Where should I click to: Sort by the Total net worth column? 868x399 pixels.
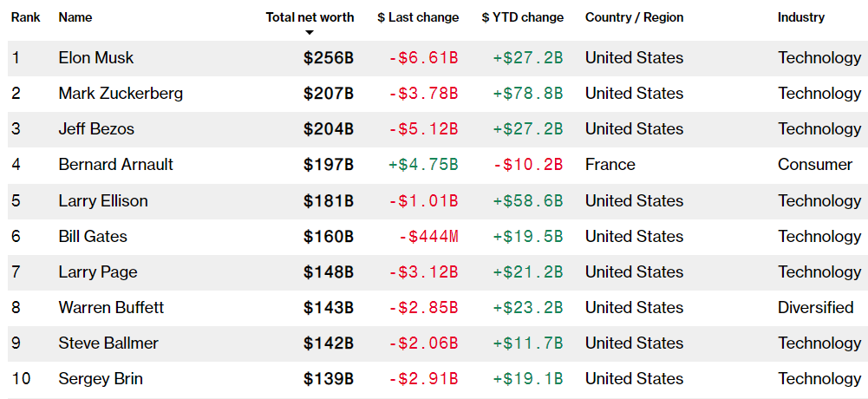310,17
